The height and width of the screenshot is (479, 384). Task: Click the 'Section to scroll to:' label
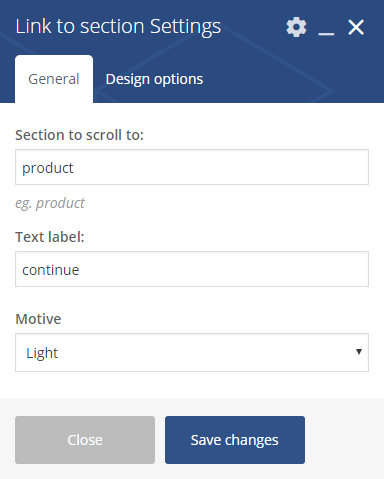[79, 135]
